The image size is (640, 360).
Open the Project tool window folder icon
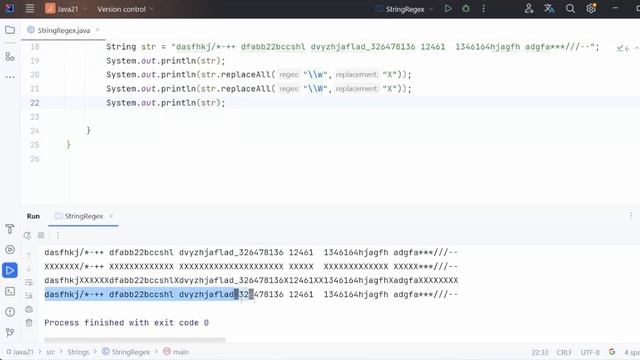[x=10, y=30]
